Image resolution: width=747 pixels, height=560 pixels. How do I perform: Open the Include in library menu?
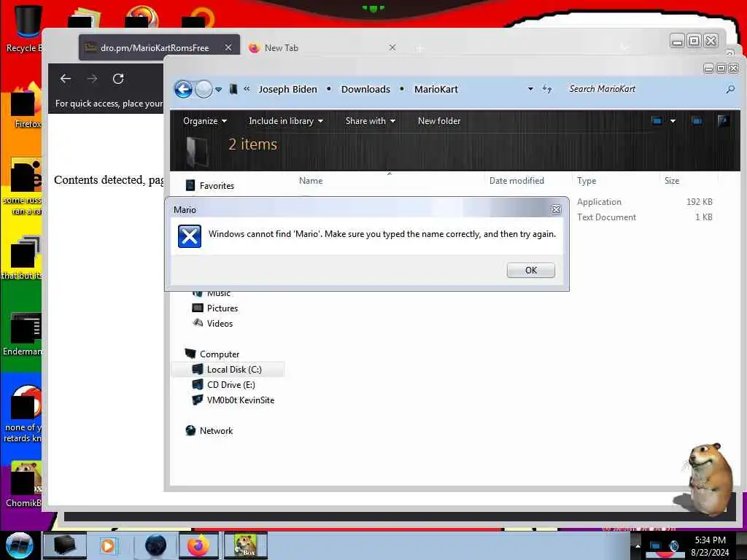pos(286,121)
